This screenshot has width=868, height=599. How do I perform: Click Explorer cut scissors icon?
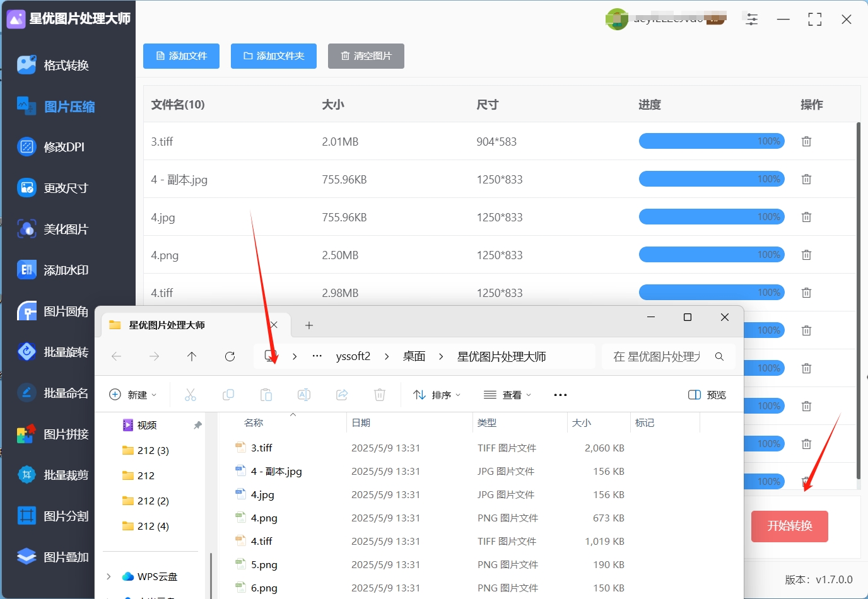tap(191, 395)
